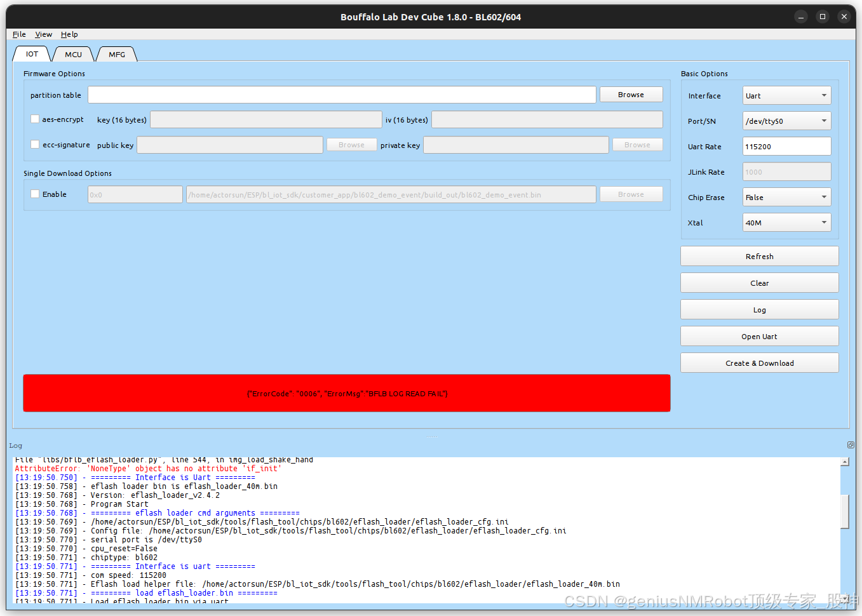Click the 'com speed: 115200' log line

coord(90,575)
